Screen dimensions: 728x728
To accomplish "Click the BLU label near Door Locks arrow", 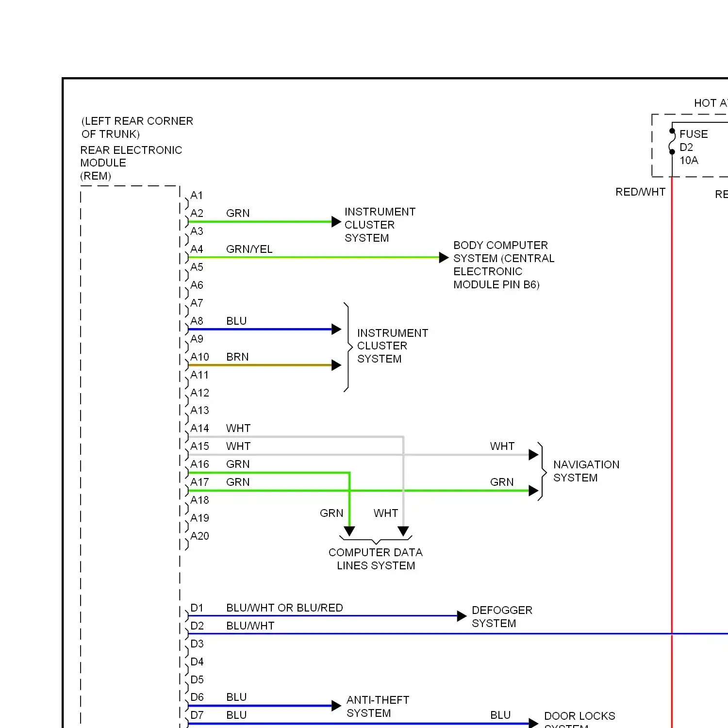I will [x=500, y=715].
